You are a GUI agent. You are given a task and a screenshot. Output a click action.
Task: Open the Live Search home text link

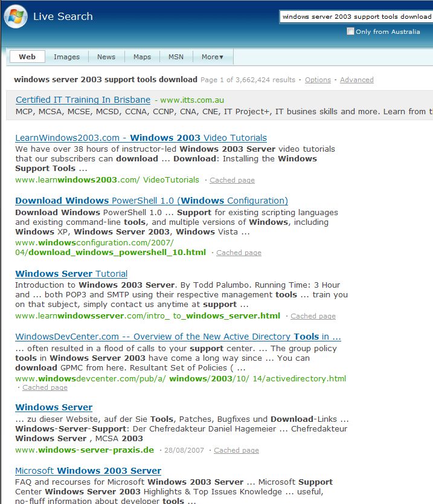(x=63, y=16)
